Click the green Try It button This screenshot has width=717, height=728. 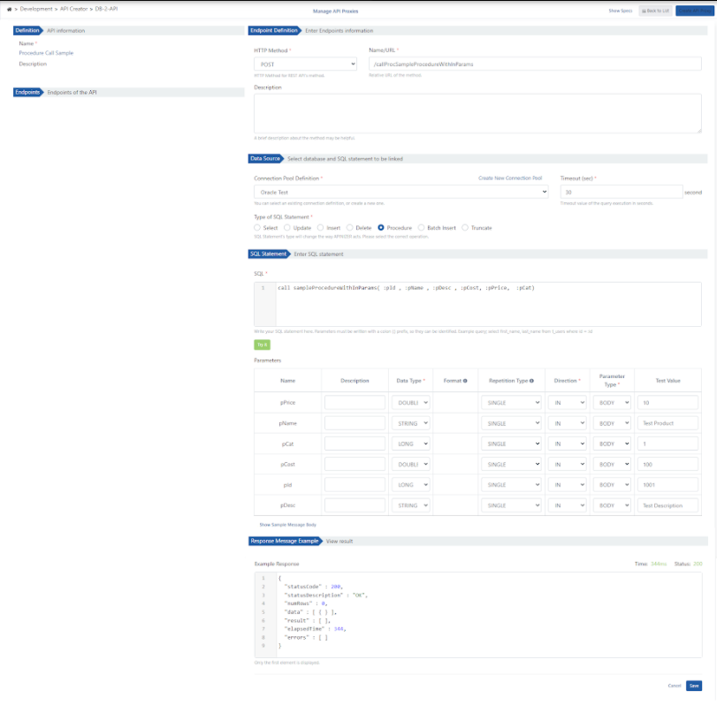coord(262,345)
